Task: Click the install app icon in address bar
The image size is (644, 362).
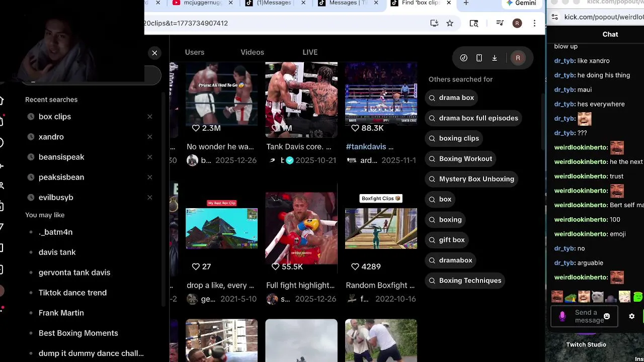Action: (x=434, y=23)
